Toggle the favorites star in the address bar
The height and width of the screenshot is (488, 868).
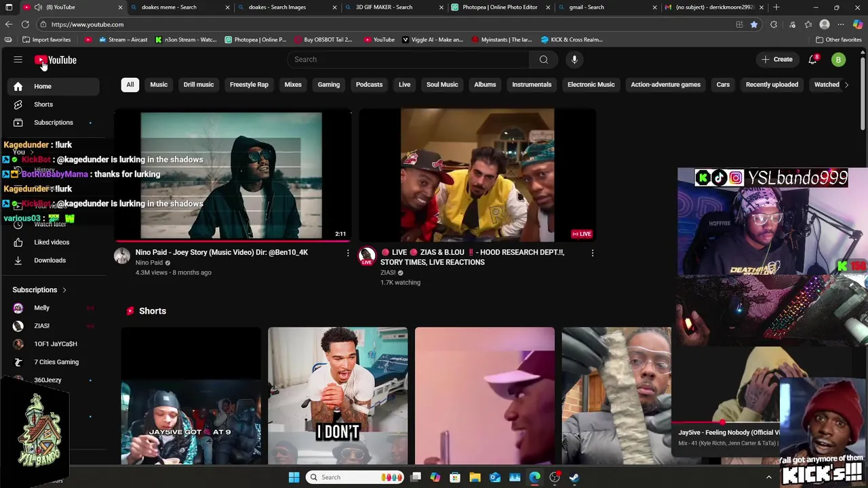click(x=753, y=24)
